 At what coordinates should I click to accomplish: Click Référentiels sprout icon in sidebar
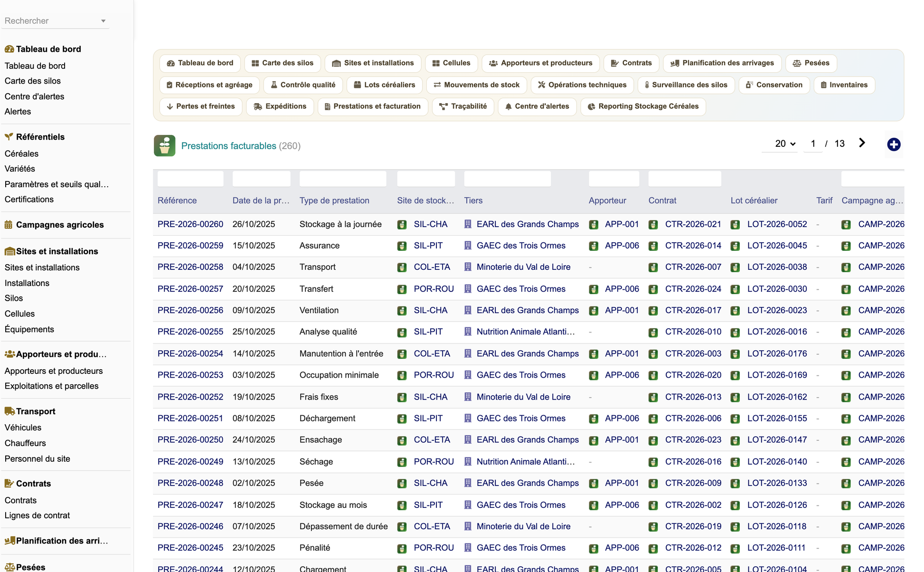tap(9, 137)
